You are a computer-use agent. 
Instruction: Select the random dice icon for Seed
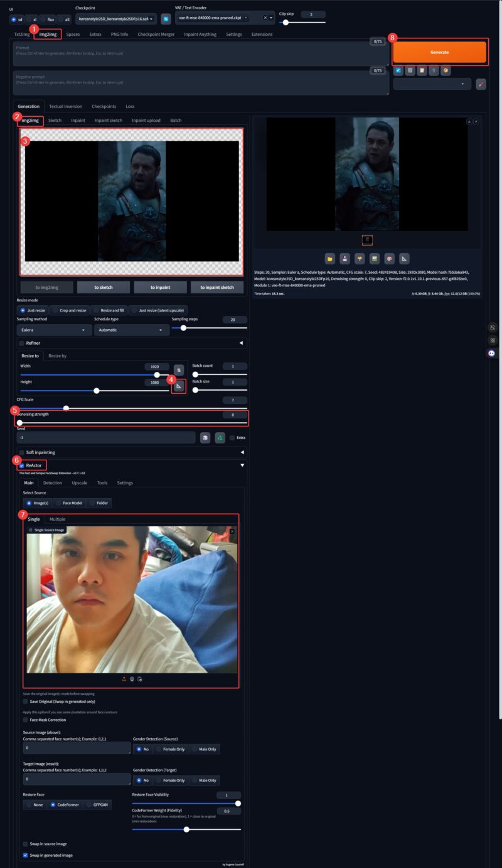point(205,438)
